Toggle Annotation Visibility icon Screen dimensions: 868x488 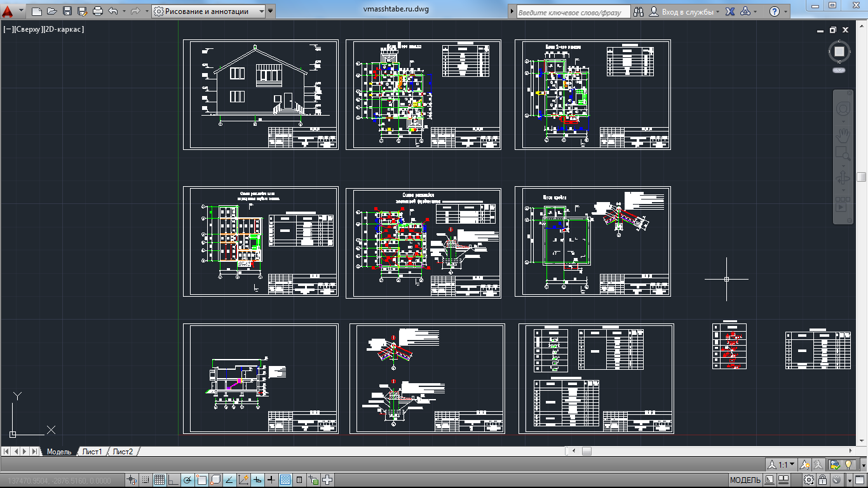[x=804, y=464]
